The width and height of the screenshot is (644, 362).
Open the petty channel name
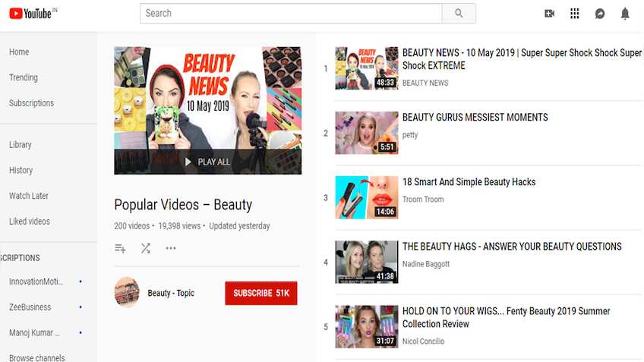click(x=410, y=135)
